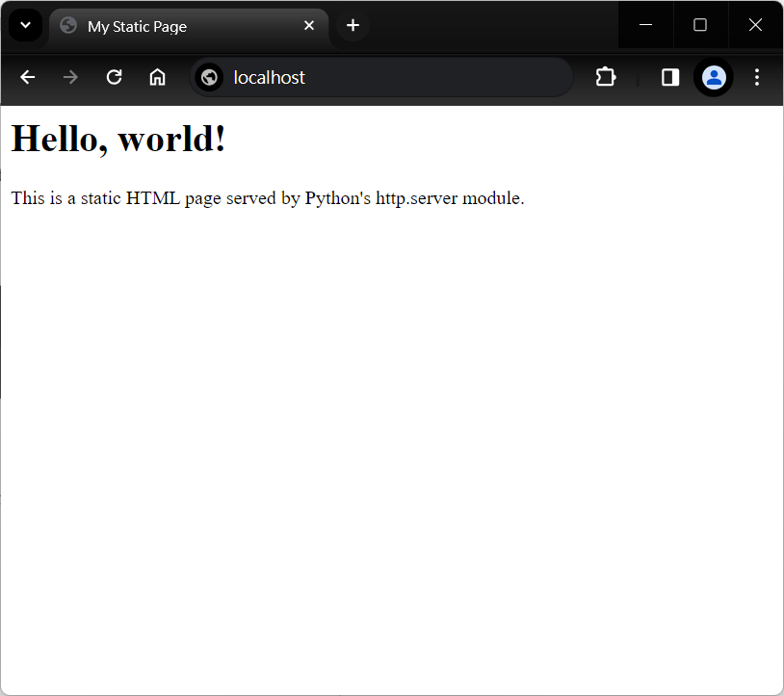Open the tab search chevron
This screenshot has height=696, width=784.
tap(25, 25)
